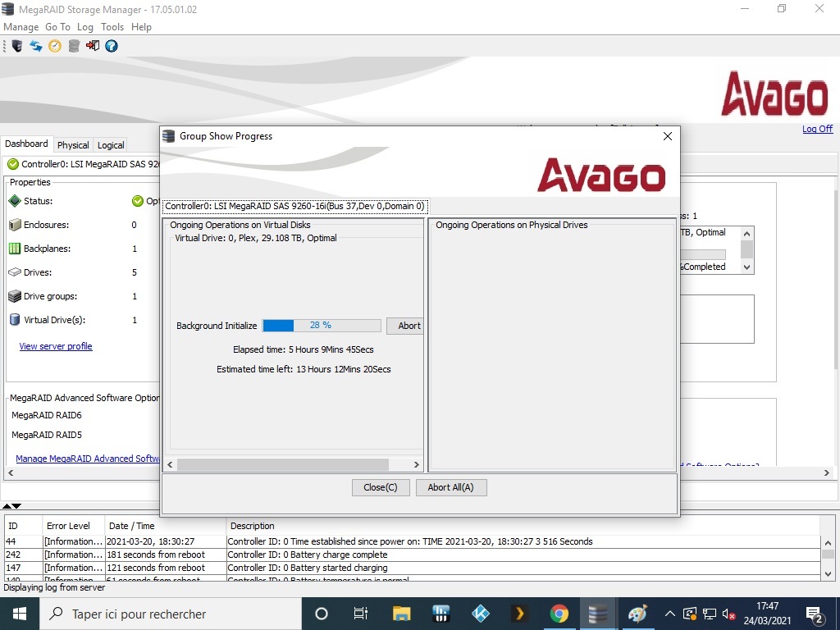Select the Dashboard tab
Screen dimensions: 840x630
coord(26,144)
